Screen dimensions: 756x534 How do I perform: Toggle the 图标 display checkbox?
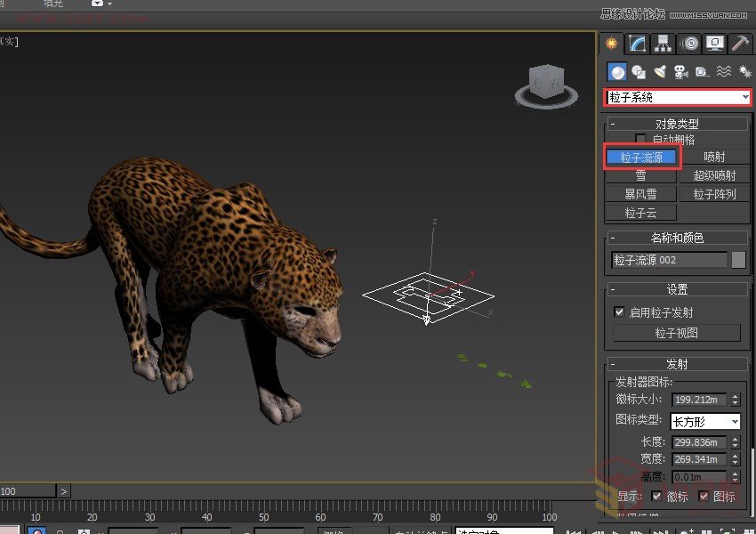click(x=704, y=496)
